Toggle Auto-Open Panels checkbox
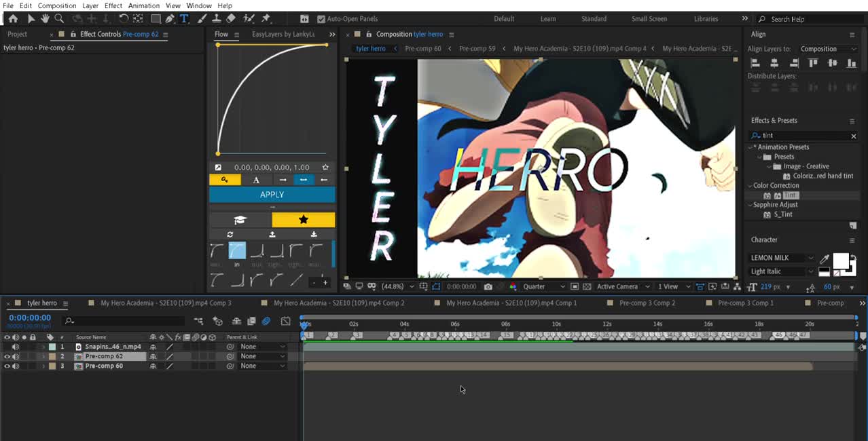Viewport: 868px width, 441px height. point(321,19)
